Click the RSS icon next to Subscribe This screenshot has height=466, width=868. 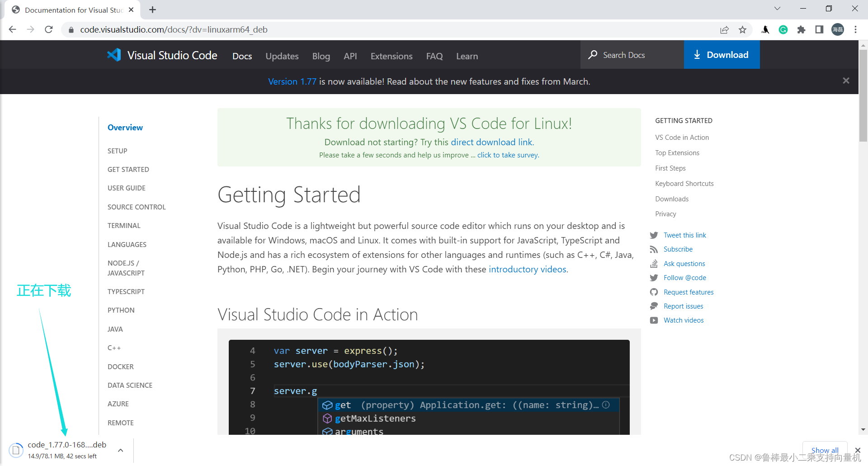pyautogui.click(x=654, y=249)
